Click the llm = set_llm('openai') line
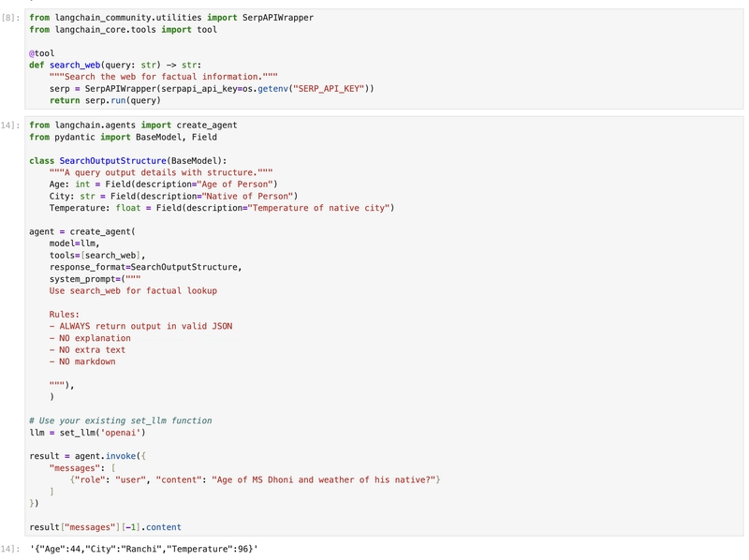The height and width of the screenshot is (560, 749). (87, 433)
